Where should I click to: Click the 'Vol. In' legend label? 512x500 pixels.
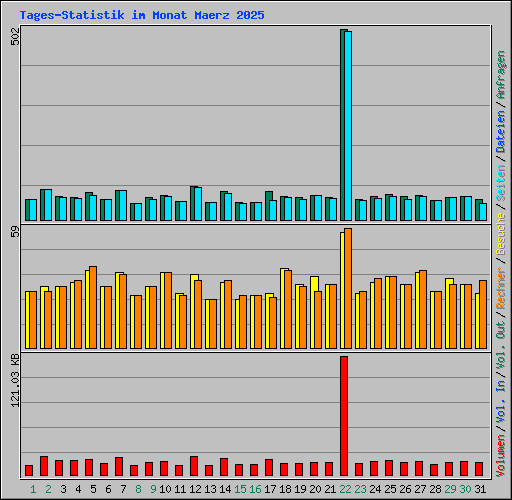coord(501,402)
